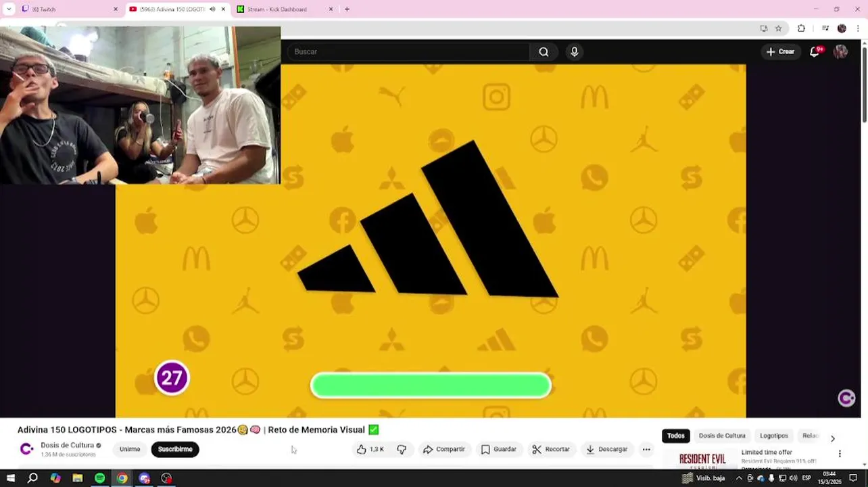Open the taskbar clock and date

pyautogui.click(x=829, y=478)
